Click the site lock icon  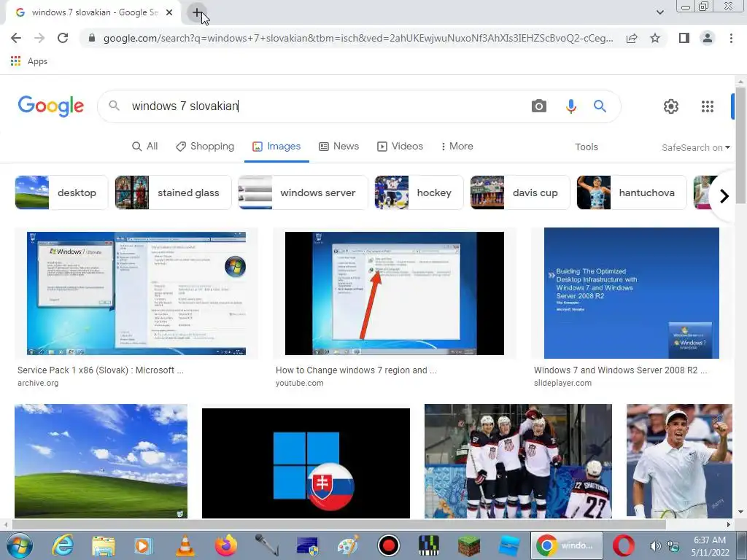pyautogui.click(x=92, y=38)
